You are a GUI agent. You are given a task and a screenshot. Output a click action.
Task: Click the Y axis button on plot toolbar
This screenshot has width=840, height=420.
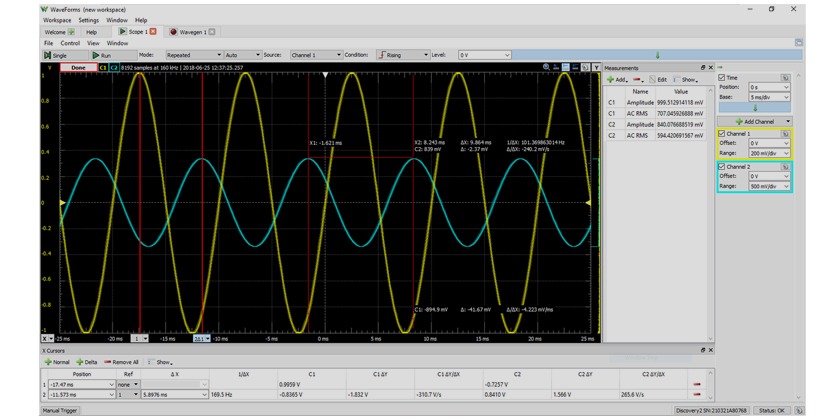pos(596,68)
